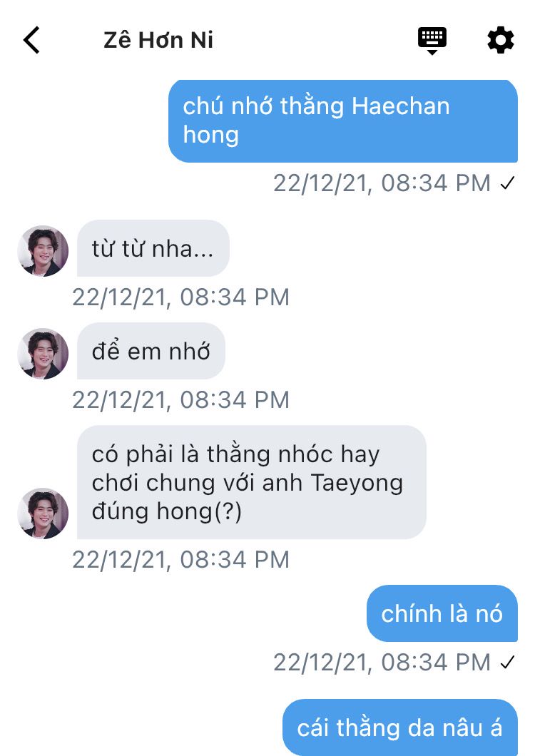Open the contact name Zê Hơn Ni

158,40
